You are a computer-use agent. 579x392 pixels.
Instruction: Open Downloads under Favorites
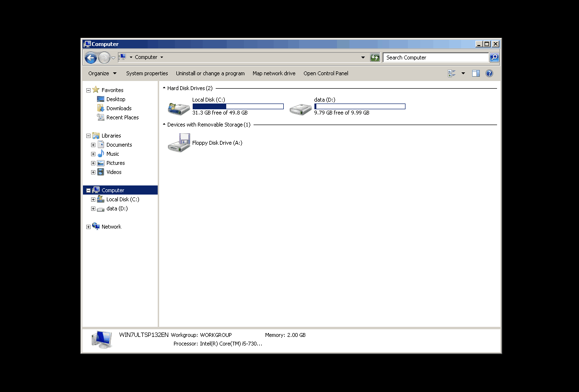click(119, 108)
